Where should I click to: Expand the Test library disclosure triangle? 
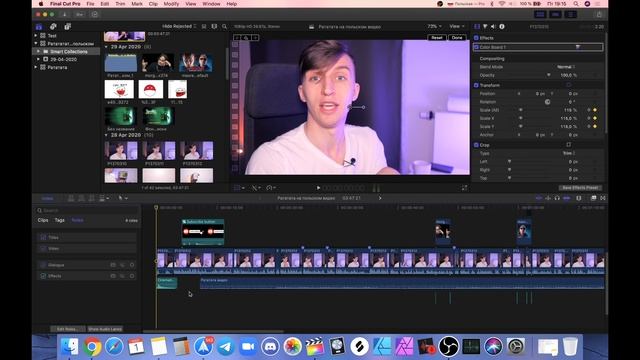pos(36,36)
